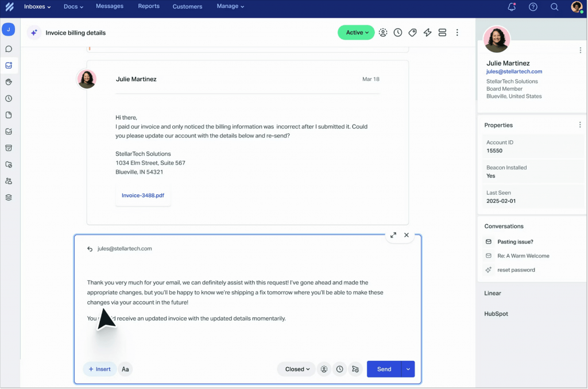The height and width of the screenshot is (389, 588).
Task: Click the reply recipient jules@stellartech.com field
Action: click(125, 249)
